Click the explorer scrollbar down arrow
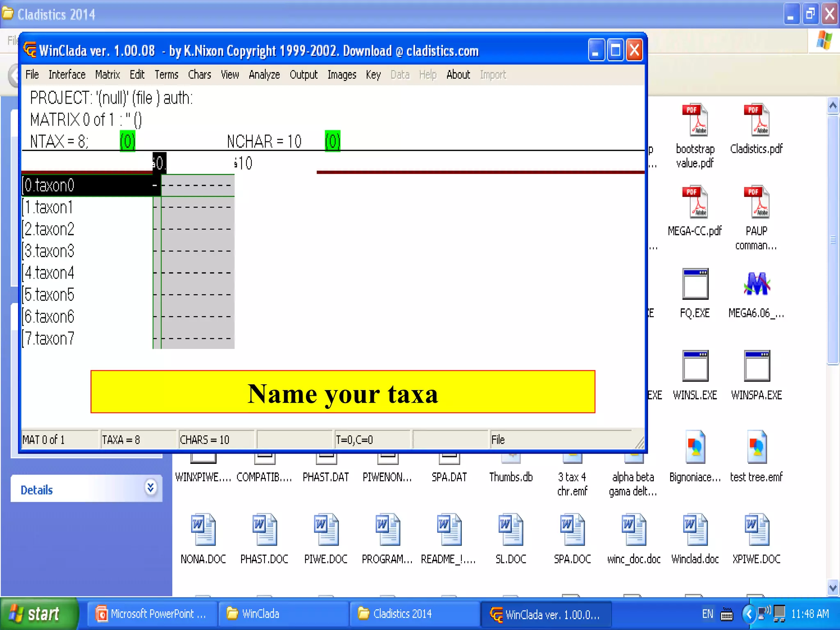The height and width of the screenshot is (630, 840). (833, 588)
